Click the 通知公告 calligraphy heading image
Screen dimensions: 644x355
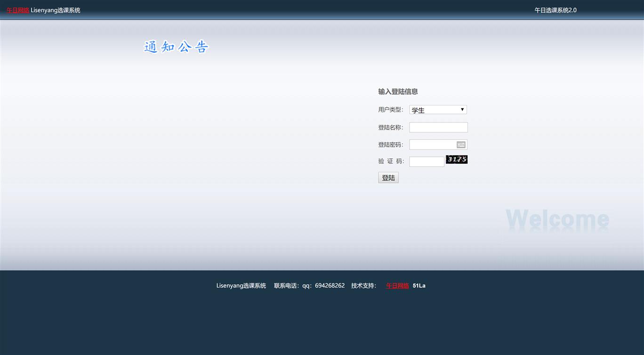[176, 47]
